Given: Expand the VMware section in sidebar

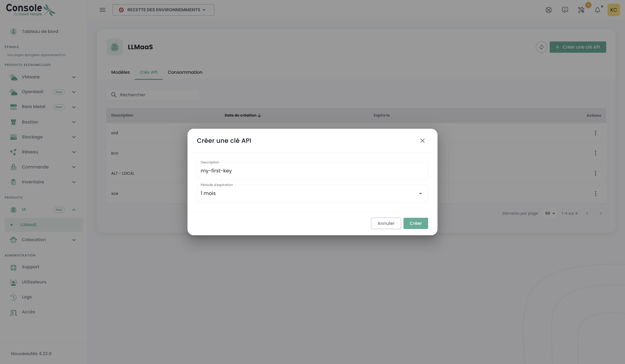Looking at the screenshot, I should pyautogui.click(x=74, y=77).
